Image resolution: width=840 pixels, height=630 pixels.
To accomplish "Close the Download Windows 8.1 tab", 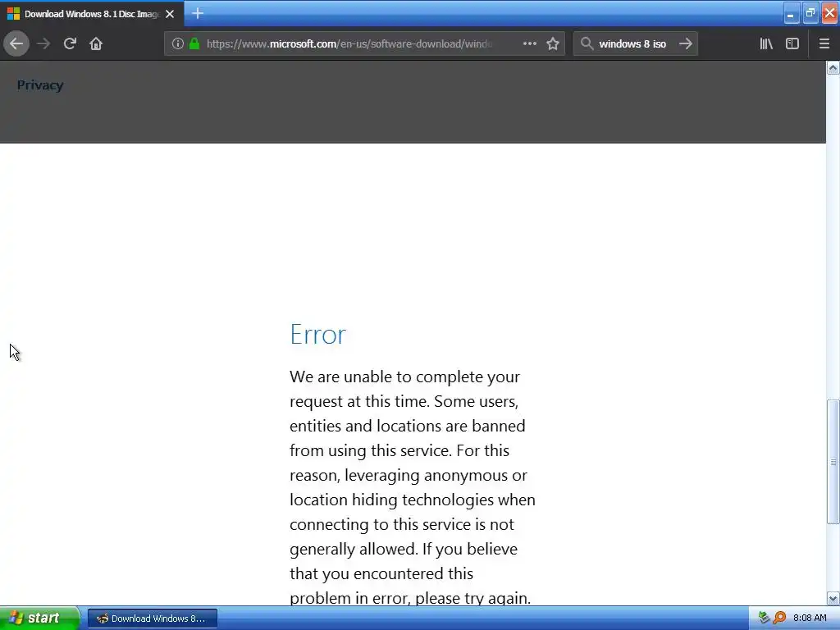I will [170, 14].
